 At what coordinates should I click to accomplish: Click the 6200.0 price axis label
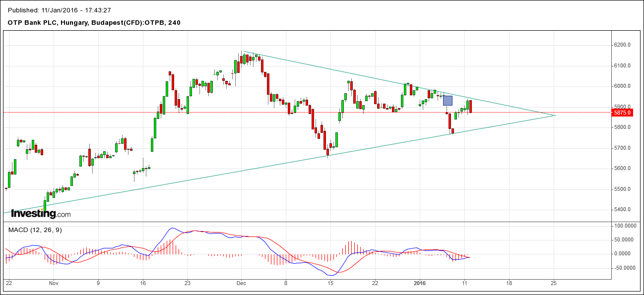click(x=622, y=45)
